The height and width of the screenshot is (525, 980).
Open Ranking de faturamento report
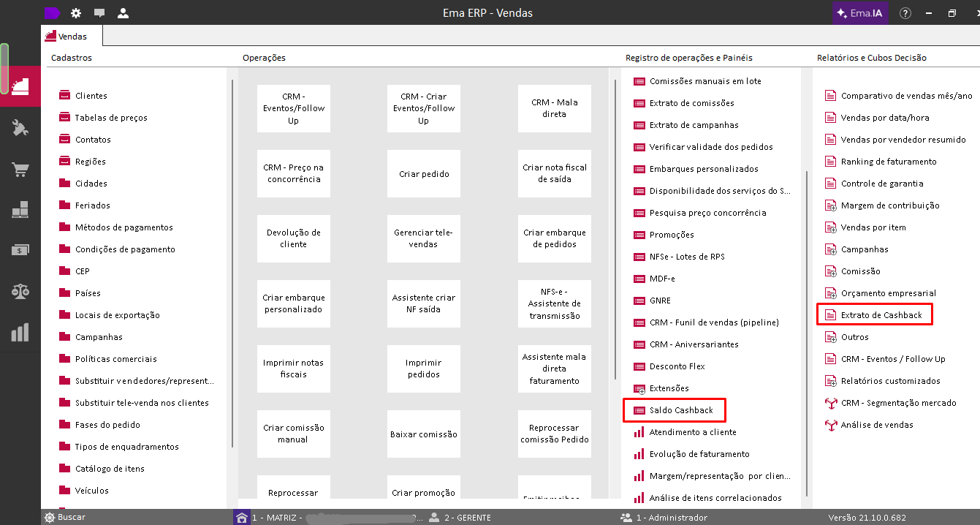pyautogui.click(x=889, y=162)
